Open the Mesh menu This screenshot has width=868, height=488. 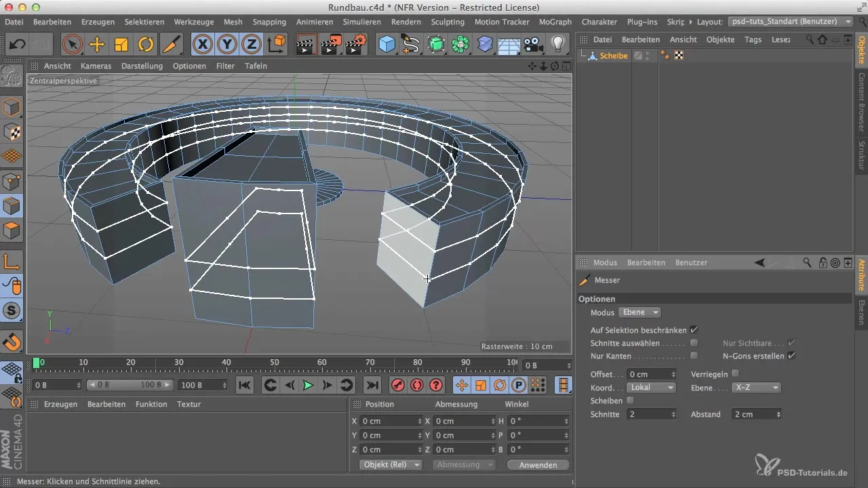click(x=233, y=22)
